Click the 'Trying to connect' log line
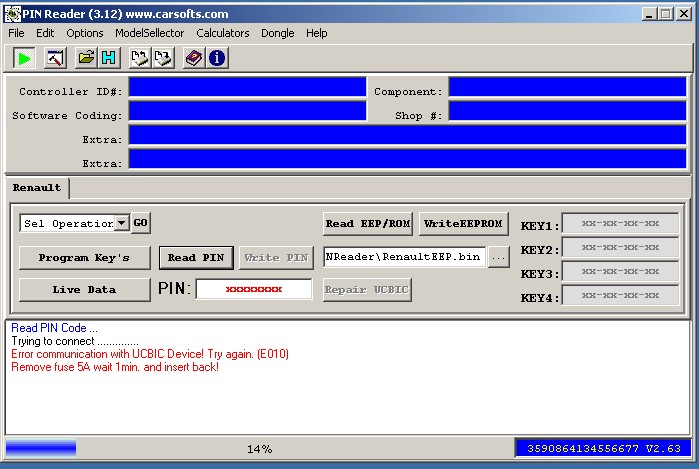This screenshot has width=699, height=469. click(75, 341)
